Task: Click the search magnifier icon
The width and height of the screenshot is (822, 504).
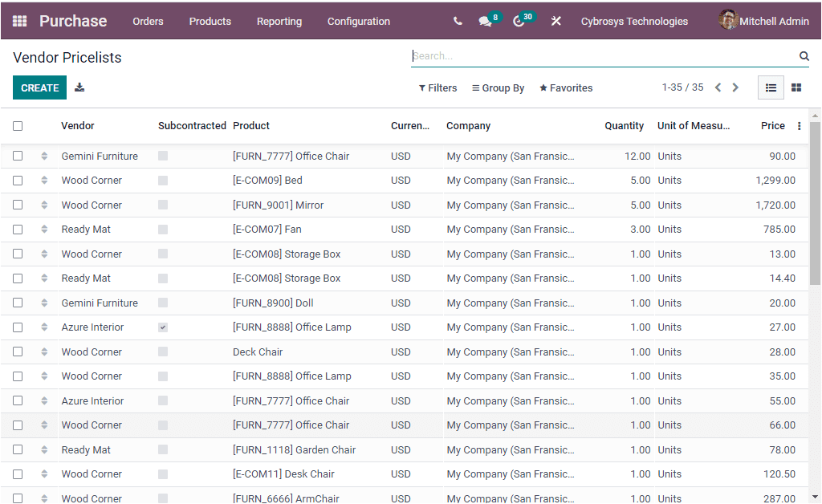Action: [x=804, y=56]
